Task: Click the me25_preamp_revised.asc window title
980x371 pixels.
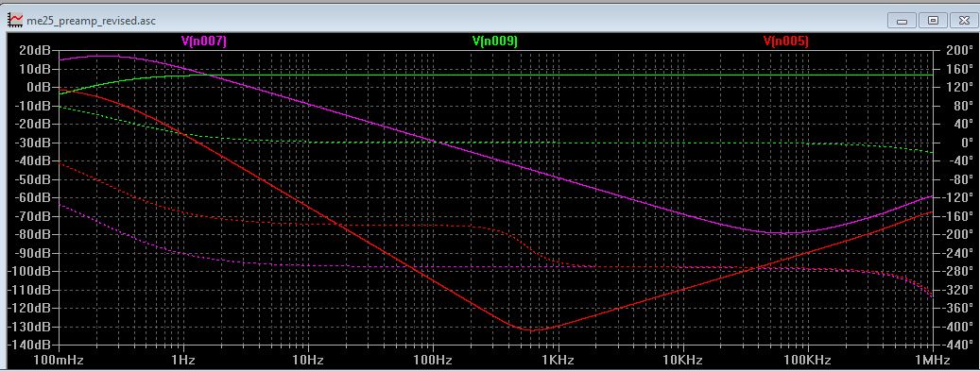Action: pyautogui.click(x=91, y=21)
